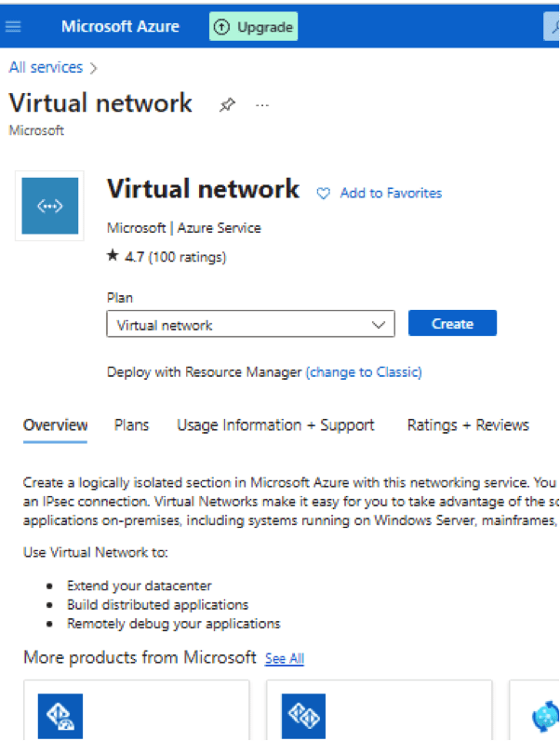Open the Usage Information + Support tab
The width and height of the screenshot is (560, 741).
pyautogui.click(x=275, y=424)
